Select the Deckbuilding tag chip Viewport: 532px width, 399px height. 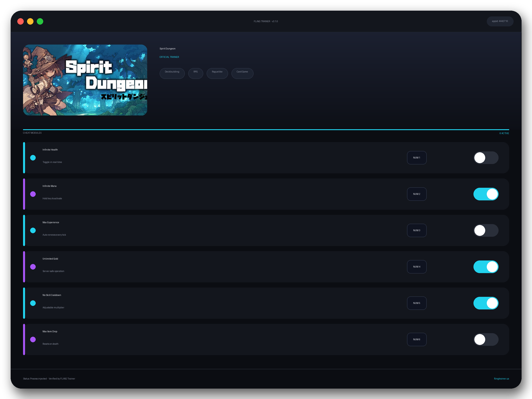[x=172, y=73]
